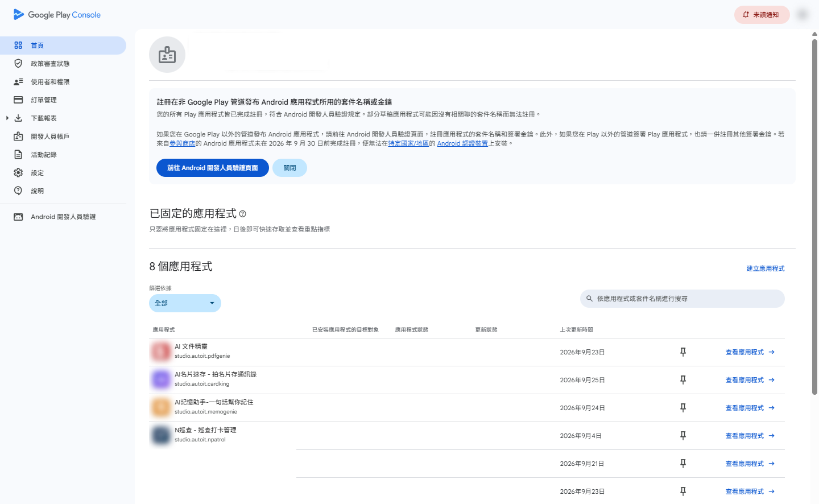Screen dimensions: 819x504
Task: Pin the AI記憶助手 app
Action: (683, 408)
